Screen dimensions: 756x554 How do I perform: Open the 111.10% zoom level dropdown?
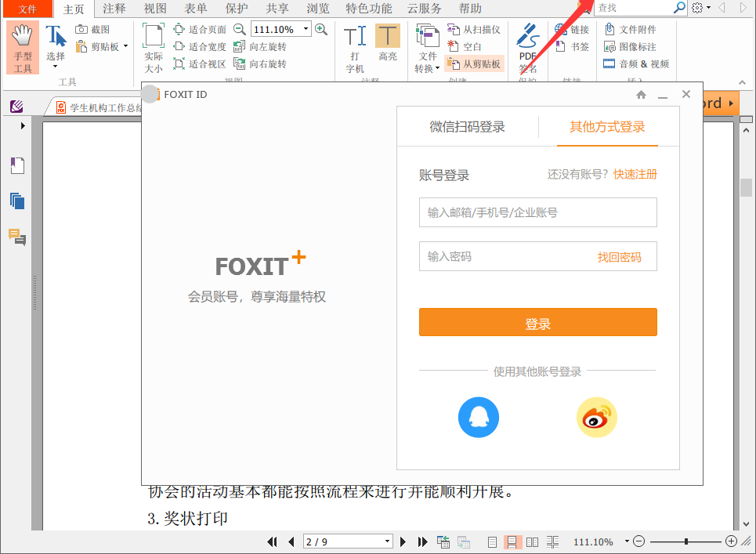tap(307, 29)
